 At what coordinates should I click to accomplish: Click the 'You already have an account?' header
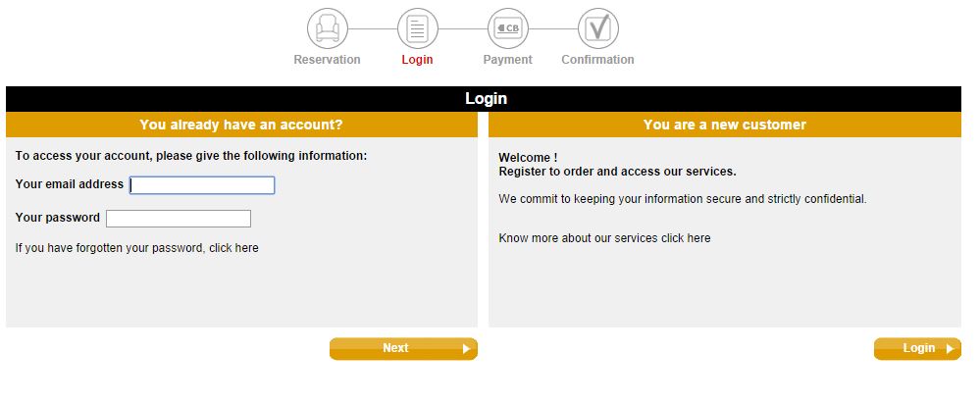pyautogui.click(x=241, y=125)
